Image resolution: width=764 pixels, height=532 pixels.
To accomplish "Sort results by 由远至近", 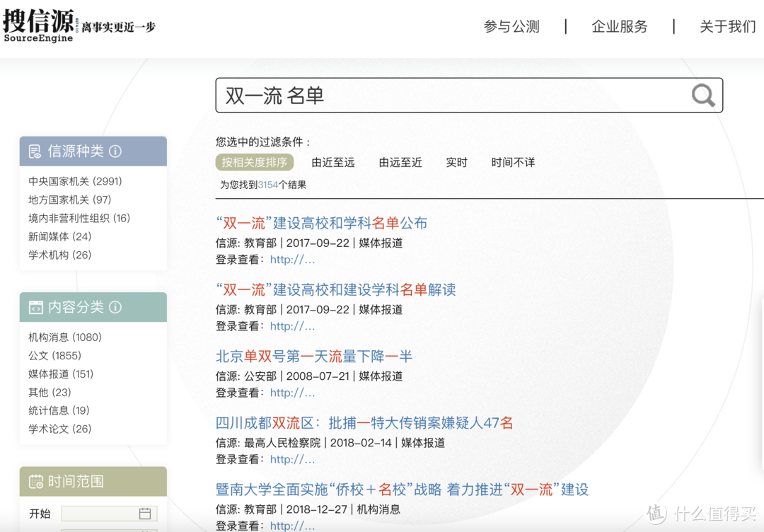I will click(400, 162).
